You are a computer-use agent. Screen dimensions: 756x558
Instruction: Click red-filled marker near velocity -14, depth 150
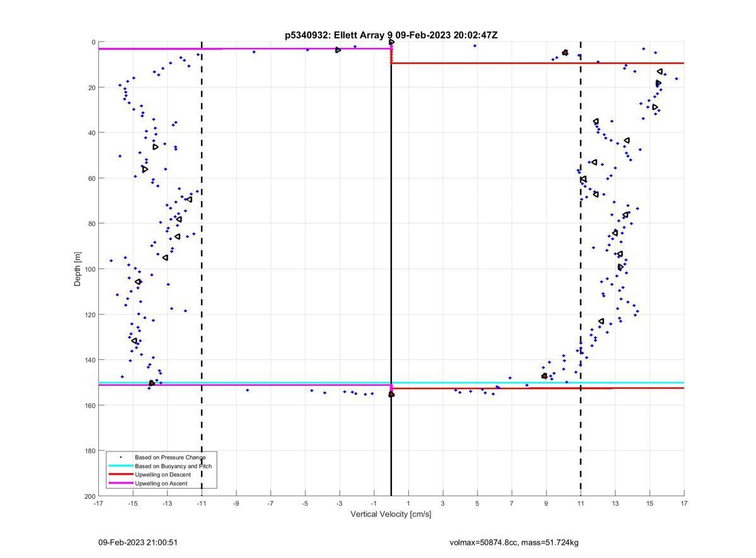(x=152, y=383)
